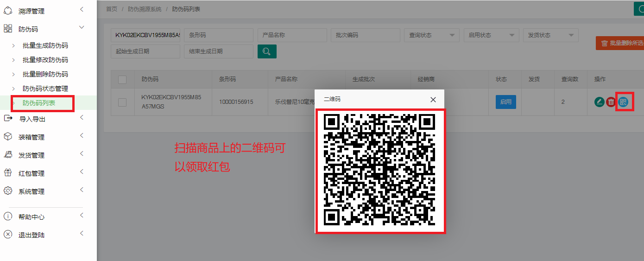Click the blue QR code icon in row
Image resolution: width=644 pixels, height=261 pixels.
624,102
